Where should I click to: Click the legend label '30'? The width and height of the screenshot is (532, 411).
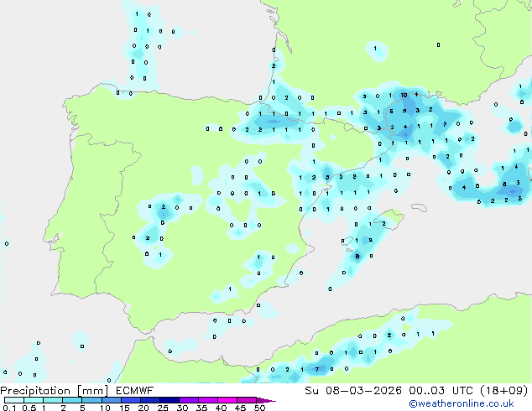pyautogui.click(x=182, y=408)
